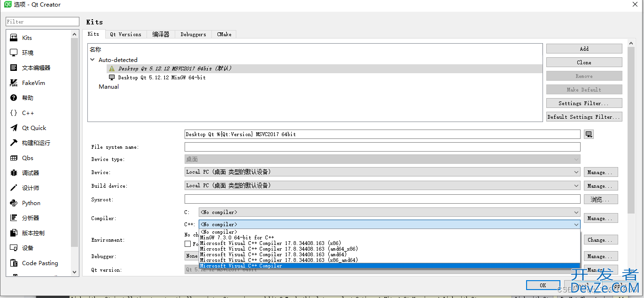644x298 pixels.
Task: Select the Python icon in sidebar
Action: click(x=14, y=203)
